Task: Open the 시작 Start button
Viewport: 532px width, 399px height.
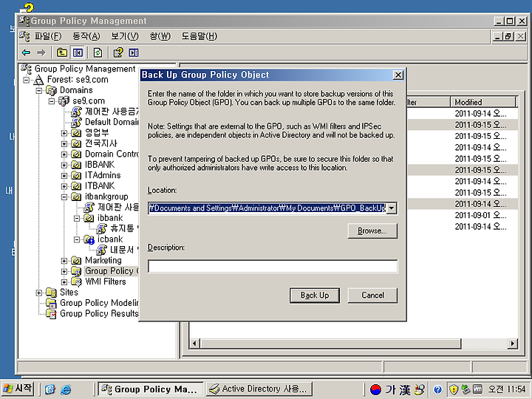Action: [18, 389]
